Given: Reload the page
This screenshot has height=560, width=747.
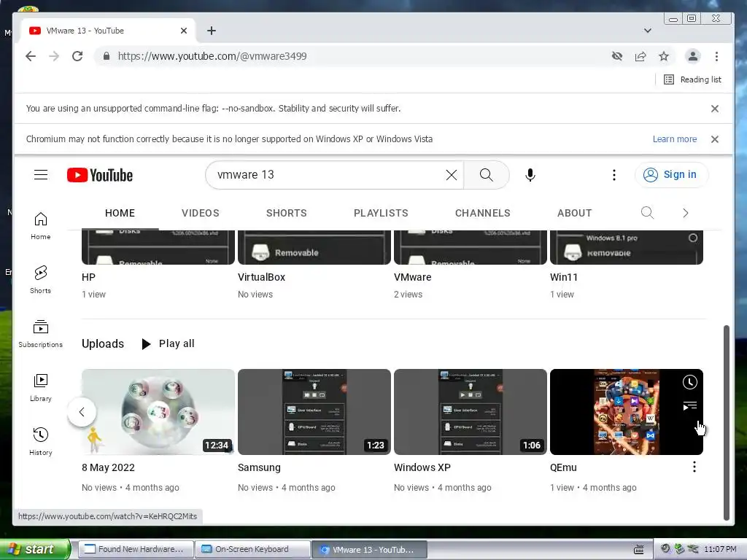Looking at the screenshot, I should [77, 56].
